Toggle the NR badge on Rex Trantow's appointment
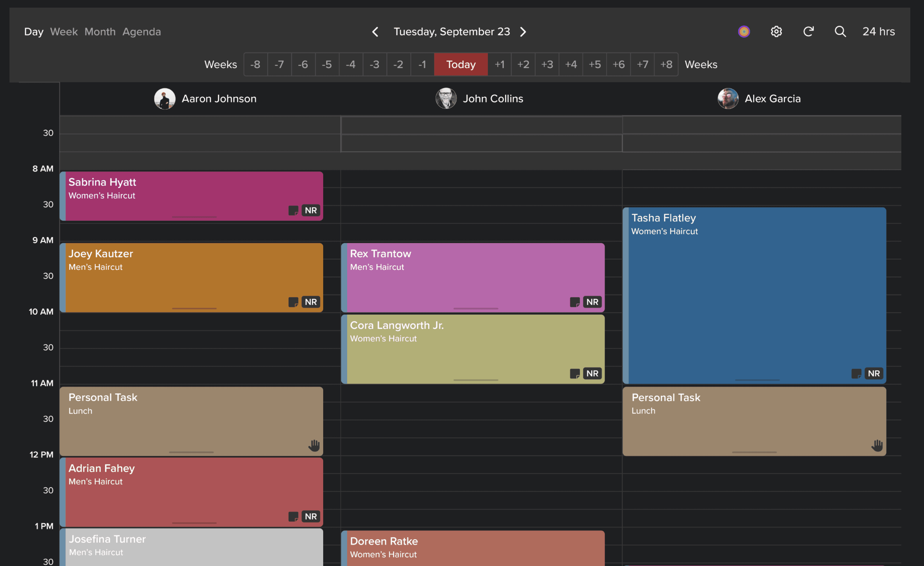This screenshot has width=924, height=566. [x=592, y=302]
